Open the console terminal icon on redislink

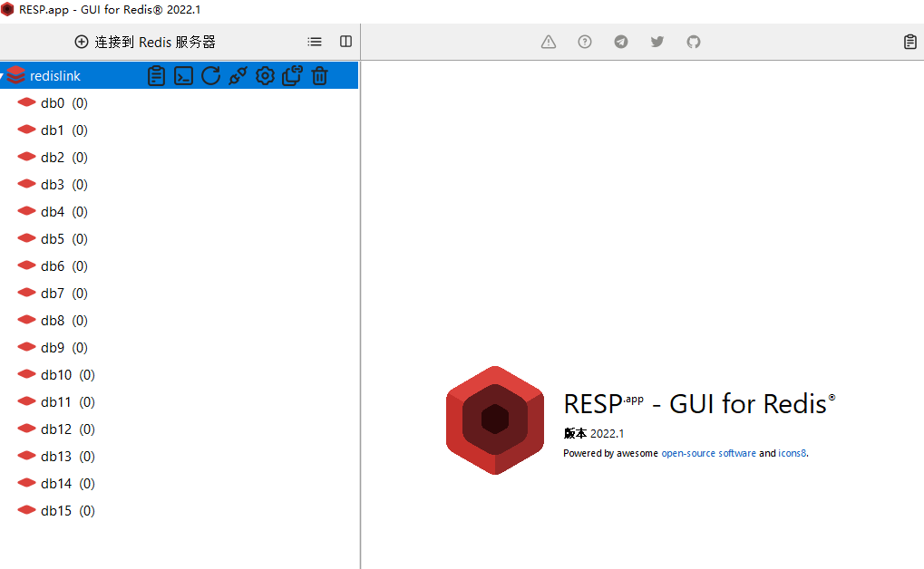[x=183, y=76]
